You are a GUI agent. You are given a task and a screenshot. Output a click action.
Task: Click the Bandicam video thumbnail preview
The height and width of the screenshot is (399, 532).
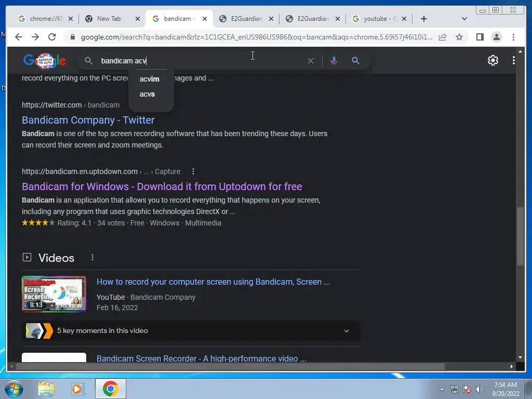point(54,294)
